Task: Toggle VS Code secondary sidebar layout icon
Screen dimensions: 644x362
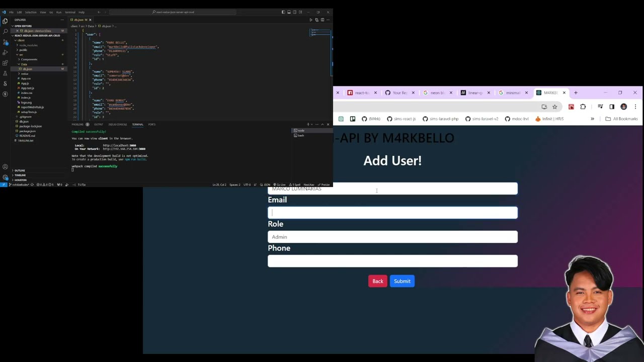Action: 294,12
